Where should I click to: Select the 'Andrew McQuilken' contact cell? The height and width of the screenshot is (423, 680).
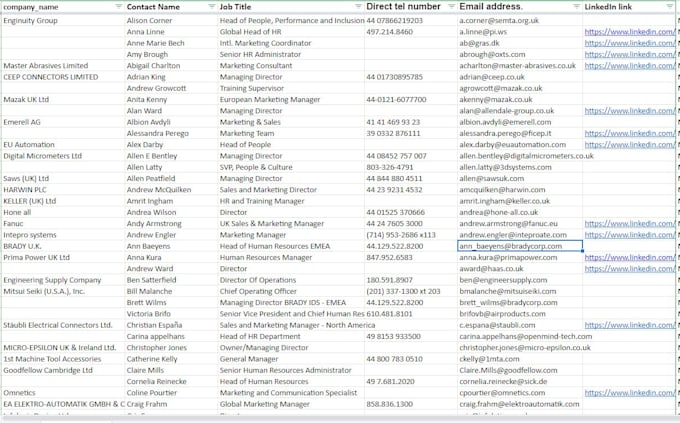pyautogui.click(x=170, y=190)
